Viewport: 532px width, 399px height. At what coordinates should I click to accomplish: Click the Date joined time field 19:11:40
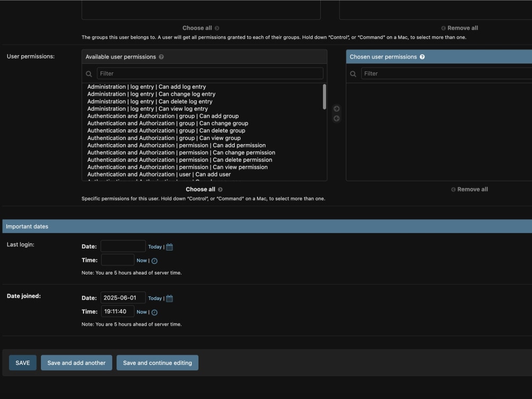click(x=118, y=311)
